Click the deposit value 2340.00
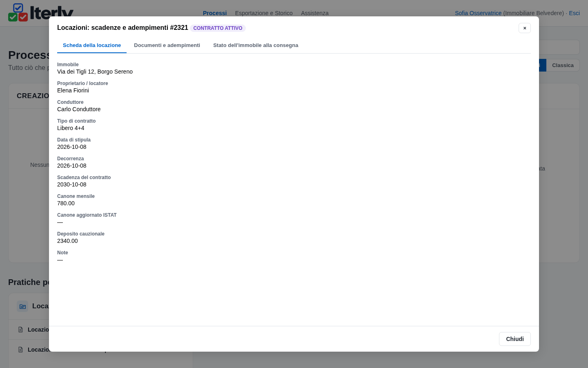Screen dimensions: 588x368 pyautogui.click(x=67, y=241)
